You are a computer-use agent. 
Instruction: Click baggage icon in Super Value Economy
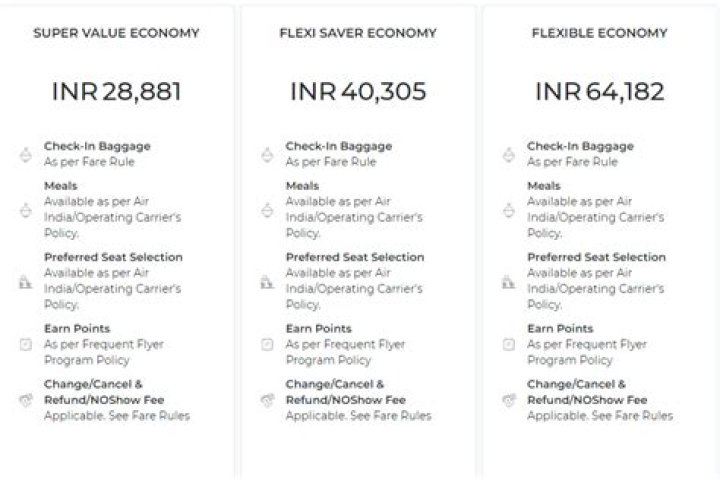25,155
